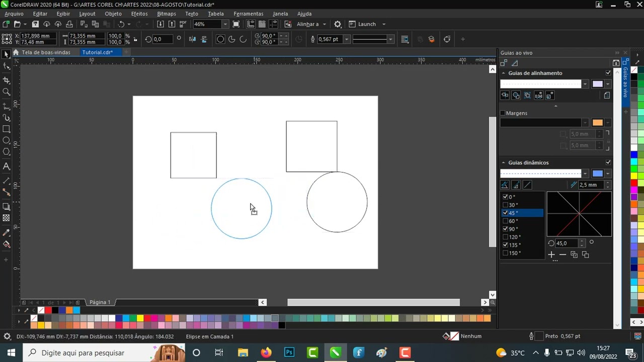Click the remove angle minus button
Screen dimensions: 644x362
[x=562, y=255]
